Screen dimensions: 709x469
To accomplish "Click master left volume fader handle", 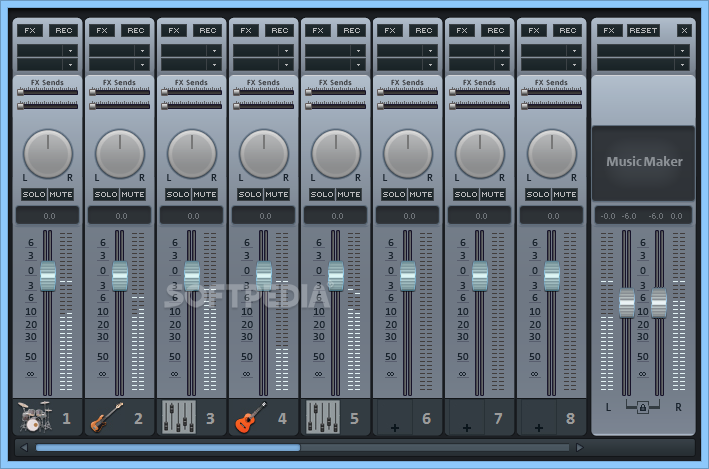I will [626, 303].
